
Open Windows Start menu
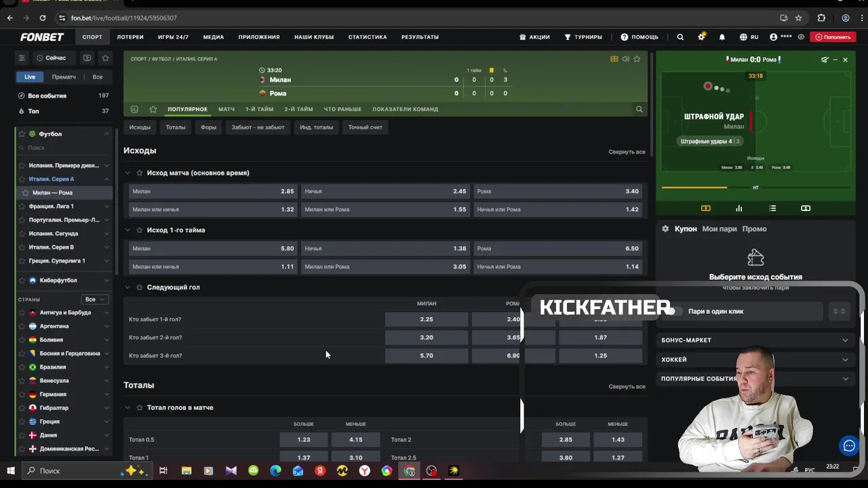tap(11, 470)
